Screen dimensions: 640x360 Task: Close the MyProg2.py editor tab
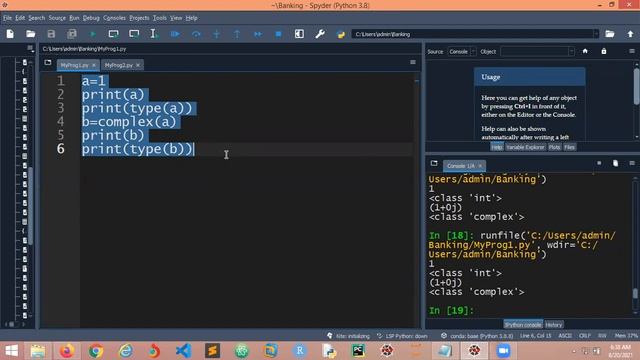coord(138,65)
